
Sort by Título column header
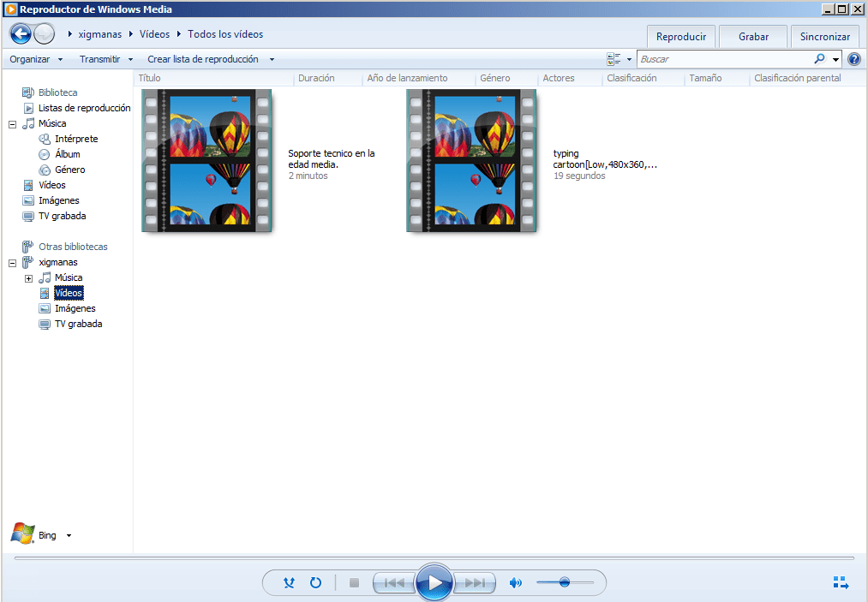213,78
